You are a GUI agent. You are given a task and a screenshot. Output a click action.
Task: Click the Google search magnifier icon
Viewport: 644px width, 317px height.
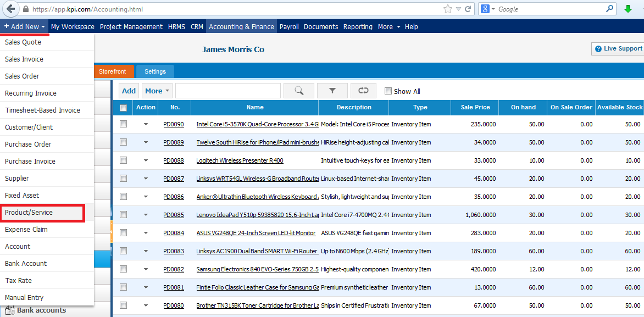[x=610, y=9]
